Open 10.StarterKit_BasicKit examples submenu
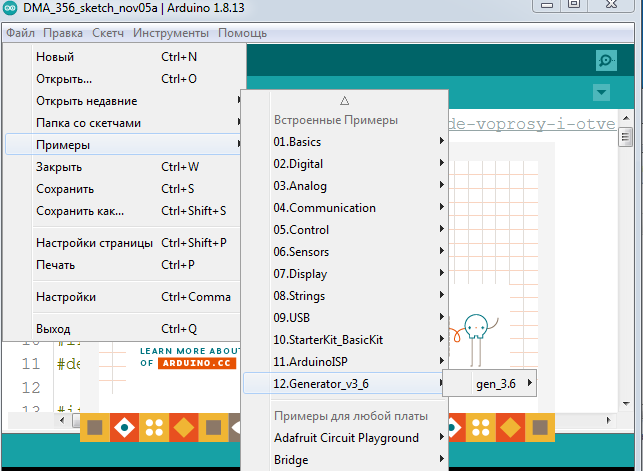 pyautogui.click(x=328, y=340)
